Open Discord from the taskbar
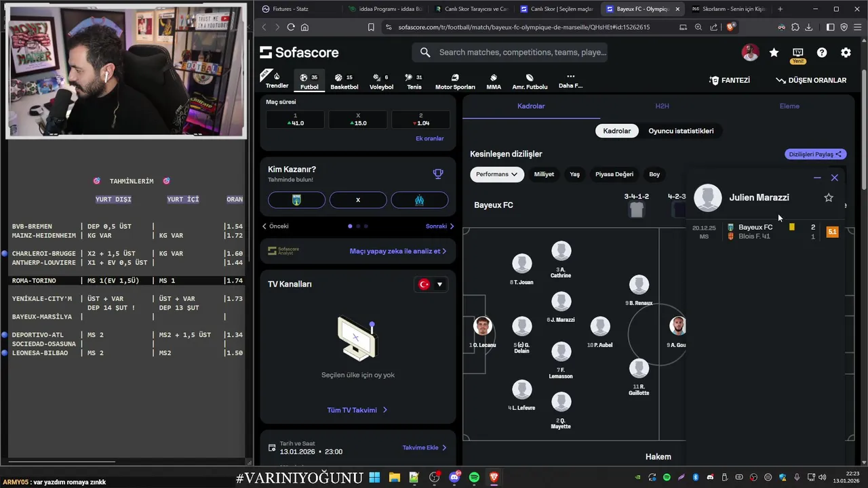The height and width of the screenshot is (488, 868). 454,477
